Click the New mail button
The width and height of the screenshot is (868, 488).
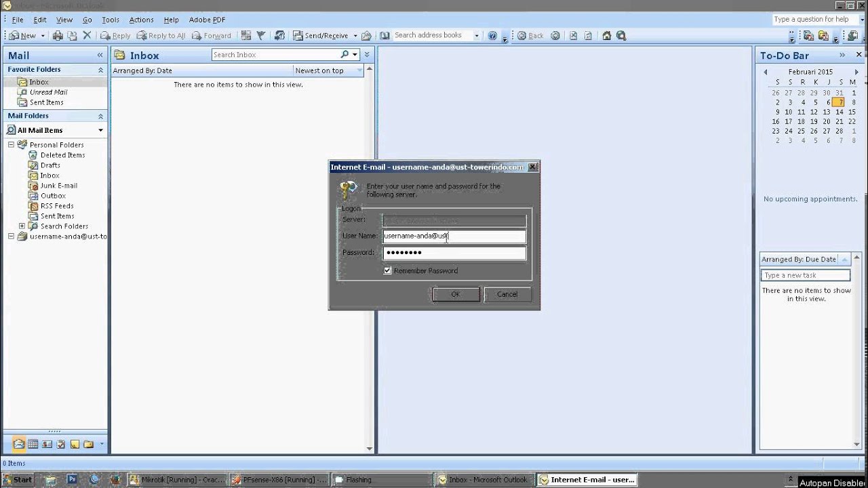23,36
